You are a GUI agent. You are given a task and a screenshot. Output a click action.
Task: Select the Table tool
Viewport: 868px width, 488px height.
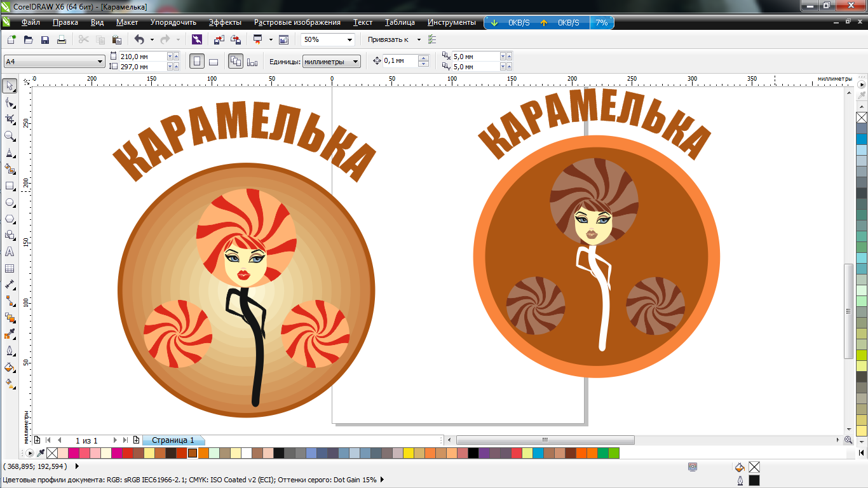pos(10,268)
